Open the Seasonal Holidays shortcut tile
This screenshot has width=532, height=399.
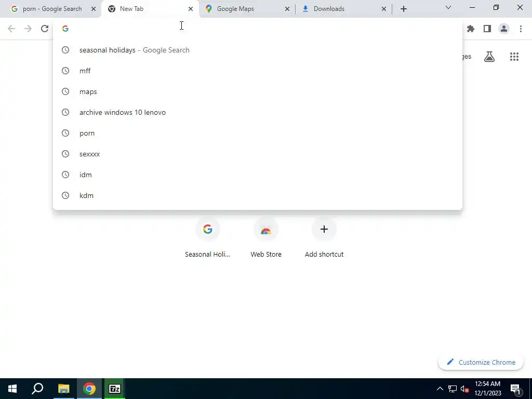tap(208, 238)
